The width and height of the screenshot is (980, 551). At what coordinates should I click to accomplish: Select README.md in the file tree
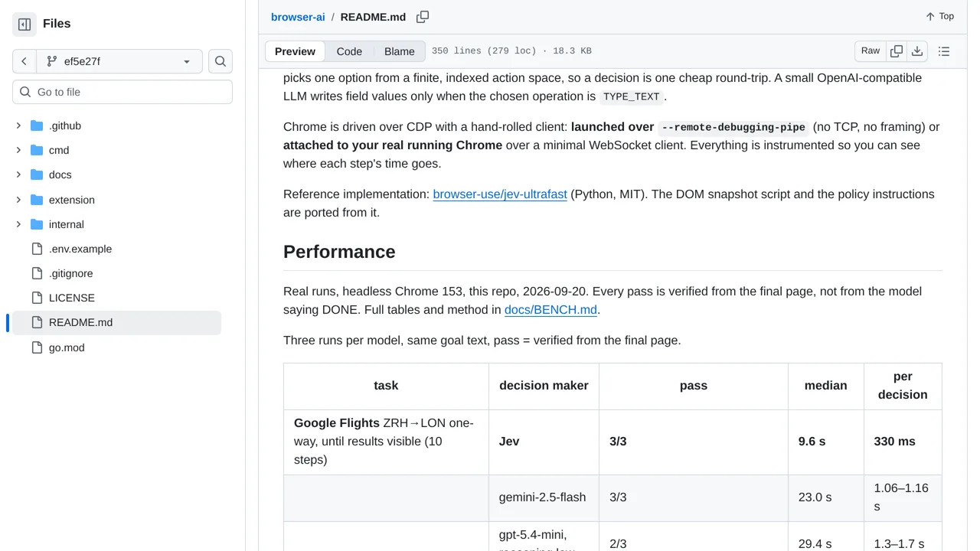pos(116,322)
